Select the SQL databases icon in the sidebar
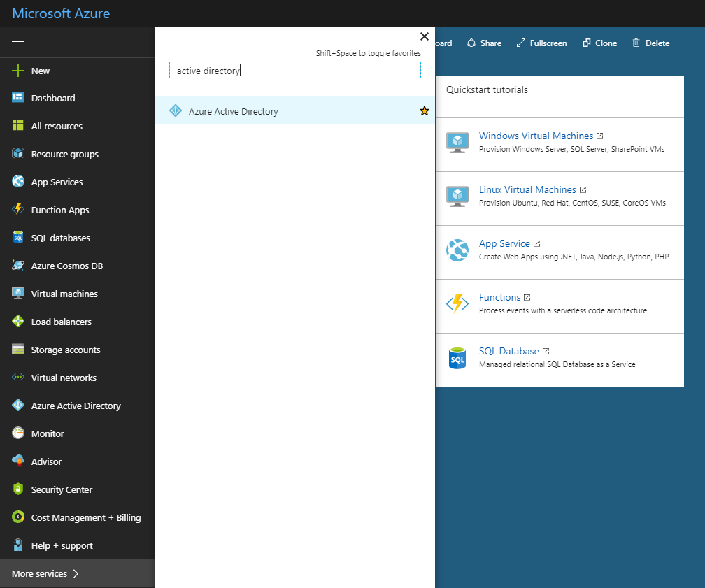This screenshot has width=705, height=588. click(18, 237)
